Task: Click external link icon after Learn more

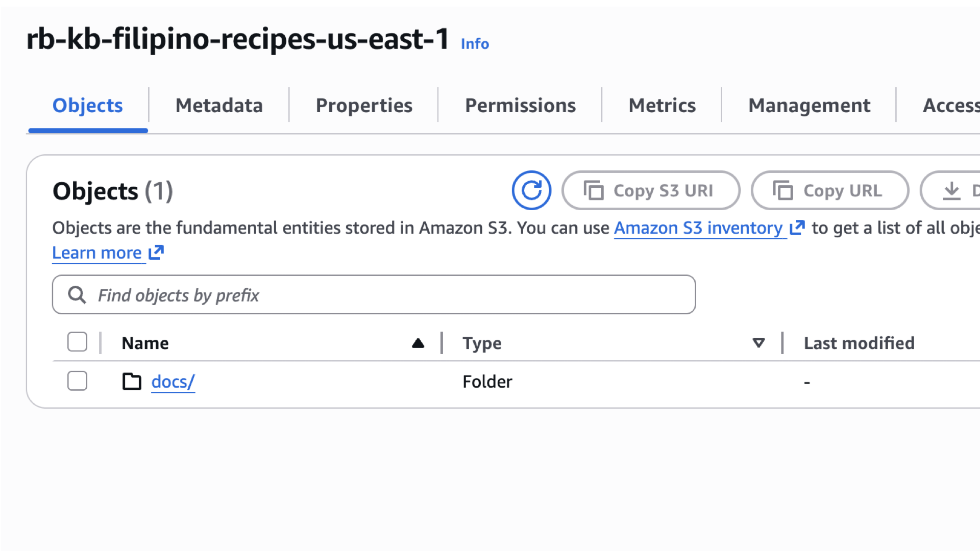Action: pyautogui.click(x=156, y=253)
